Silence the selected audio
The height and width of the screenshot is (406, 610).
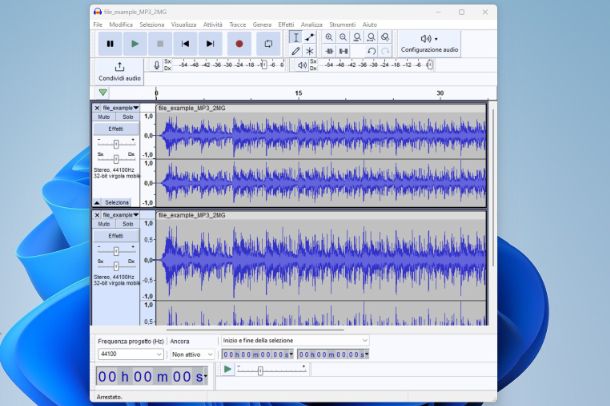(x=343, y=51)
